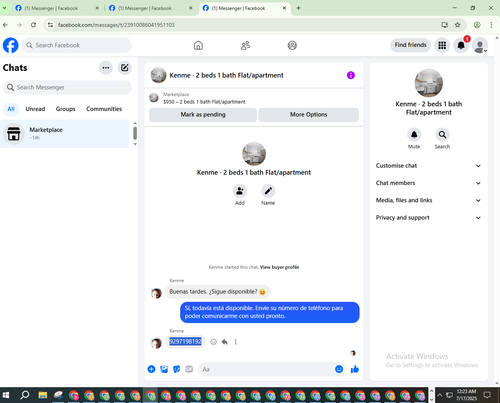Click the chat list scrollbar
500x403 pixels.
(x=135, y=133)
